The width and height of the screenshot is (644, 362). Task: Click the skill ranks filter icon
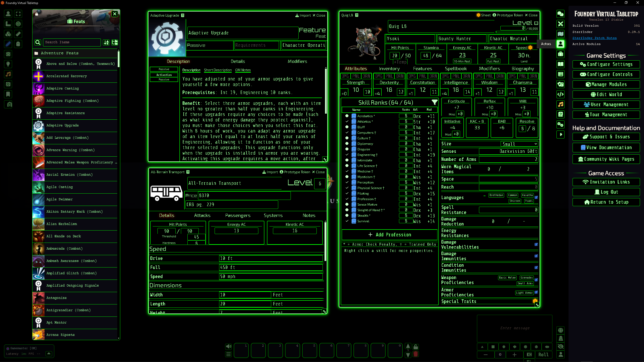(434, 102)
